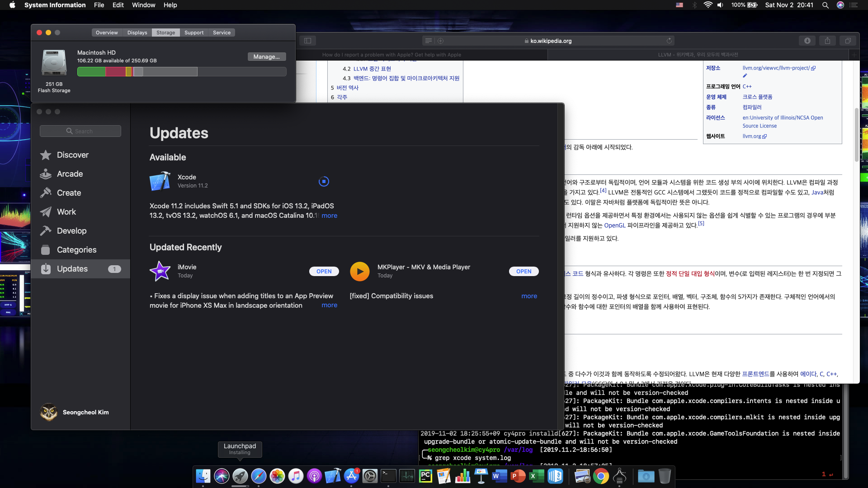Toggle Safari sidebar button
The height and width of the screenshot is (488, 868).
[x=307, y=41]
